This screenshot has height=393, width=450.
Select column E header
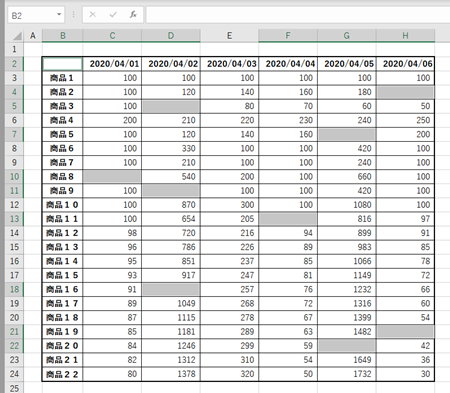(229, 36)
